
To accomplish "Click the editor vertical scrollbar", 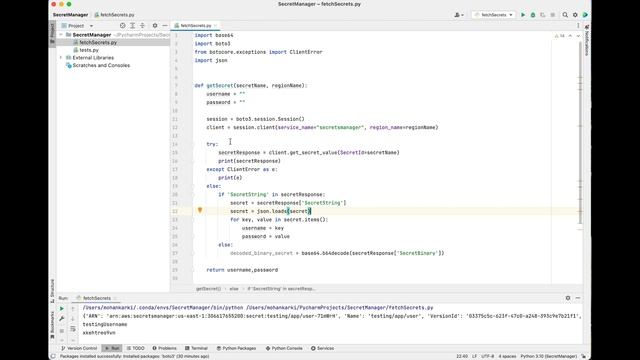I will pyautogui.click(x=580, y=133).
